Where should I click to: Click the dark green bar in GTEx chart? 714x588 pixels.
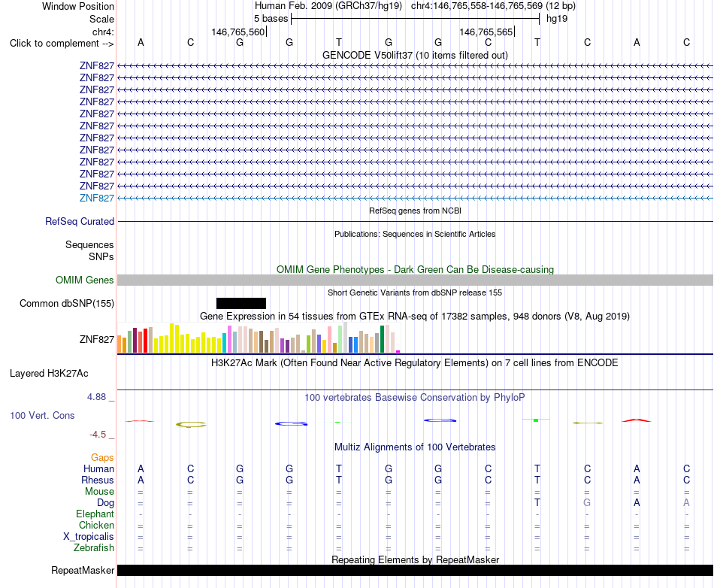pos(382,339)
